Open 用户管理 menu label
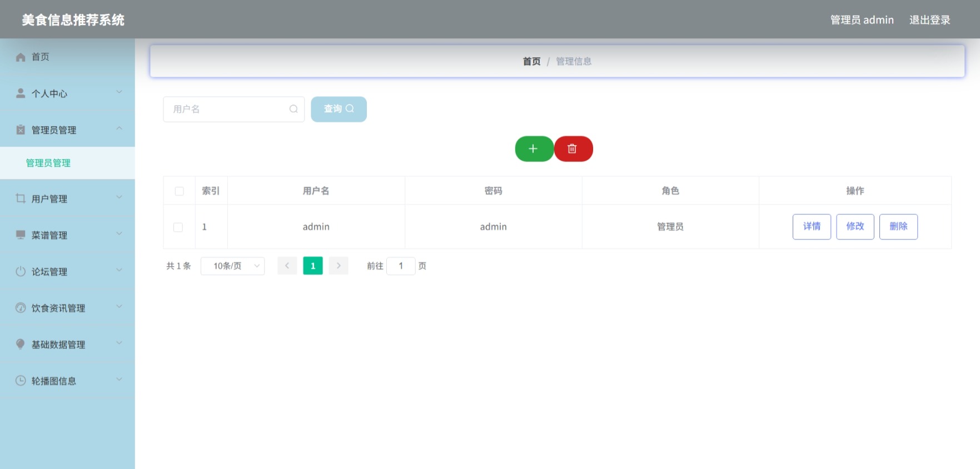This screenshot has height=469, width=980. [49, 199]
